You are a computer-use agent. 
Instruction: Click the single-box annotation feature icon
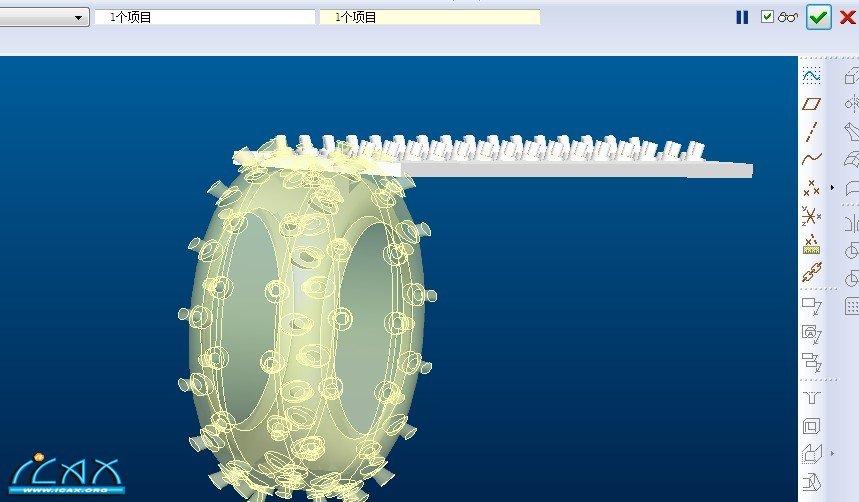point(811,306)
